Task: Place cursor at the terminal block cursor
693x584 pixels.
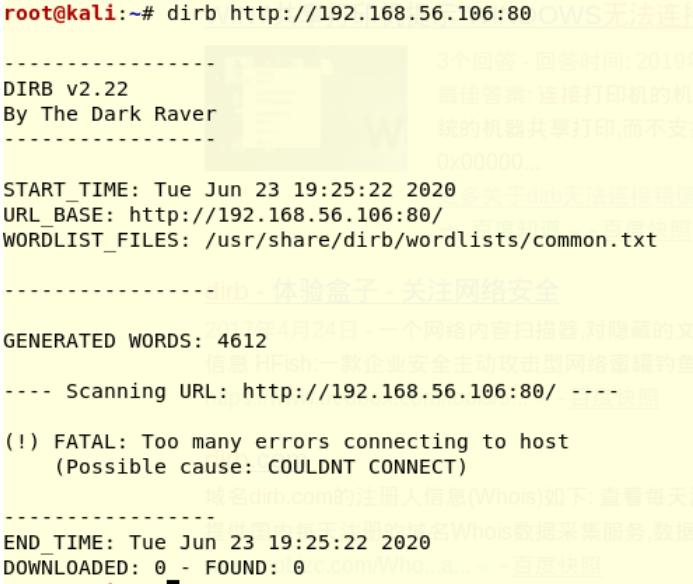Action: [173, 582]
